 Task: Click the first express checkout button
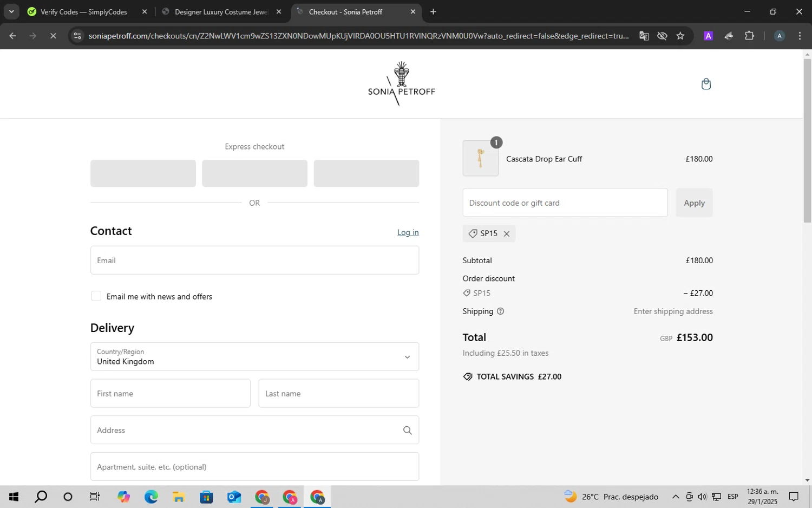click(143, 173)
